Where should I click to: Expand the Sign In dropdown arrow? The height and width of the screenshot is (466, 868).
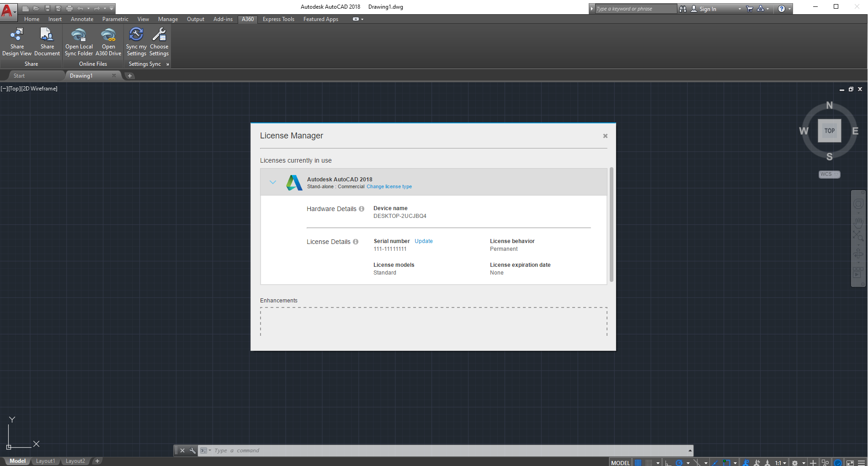point(740,9)
